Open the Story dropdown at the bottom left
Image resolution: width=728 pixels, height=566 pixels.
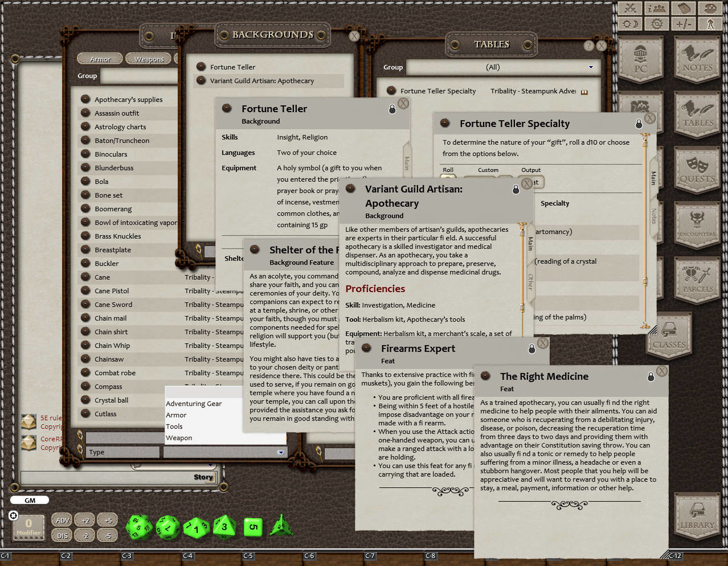tap(203, 477)
